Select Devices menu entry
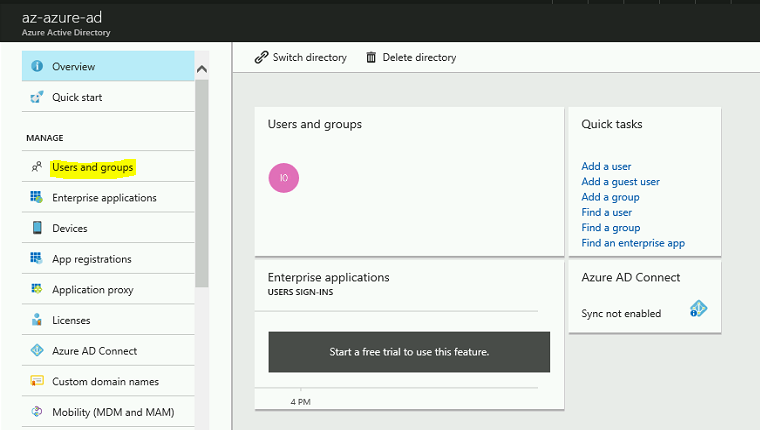 click(108, 228)
